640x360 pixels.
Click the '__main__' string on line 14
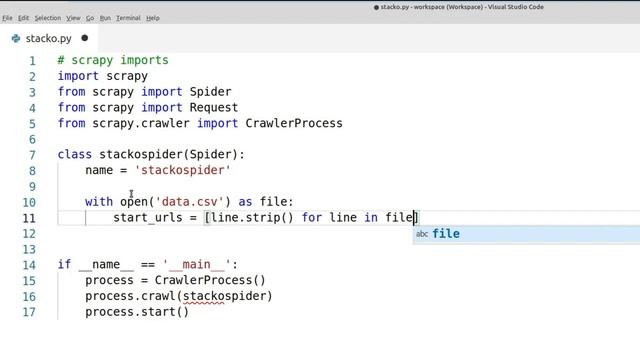pyautogui.click(x=196, y=264)
